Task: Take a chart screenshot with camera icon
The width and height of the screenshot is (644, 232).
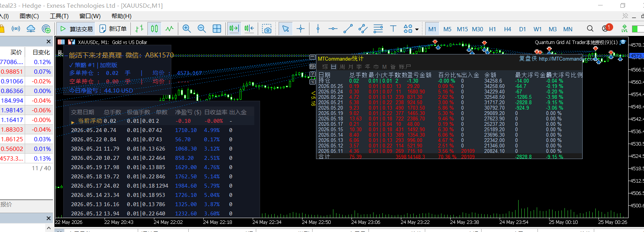Action: pyautogui.click(x=267, y=29)
